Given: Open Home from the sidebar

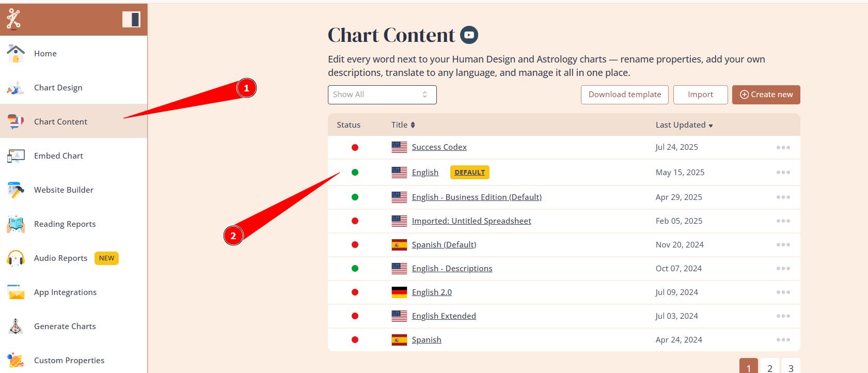Looking at the screenshot, I should (x=45, y=54).
